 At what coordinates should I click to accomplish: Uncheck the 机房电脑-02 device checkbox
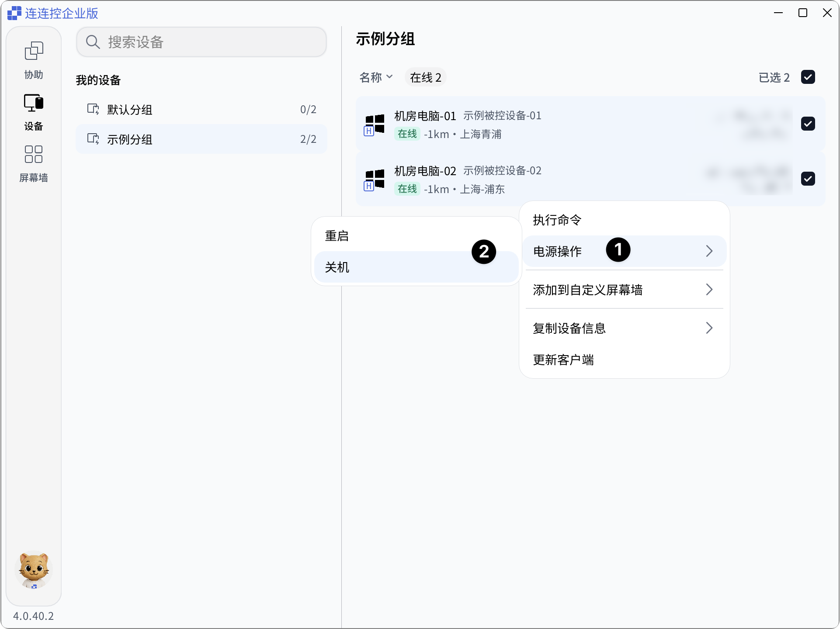808,179
